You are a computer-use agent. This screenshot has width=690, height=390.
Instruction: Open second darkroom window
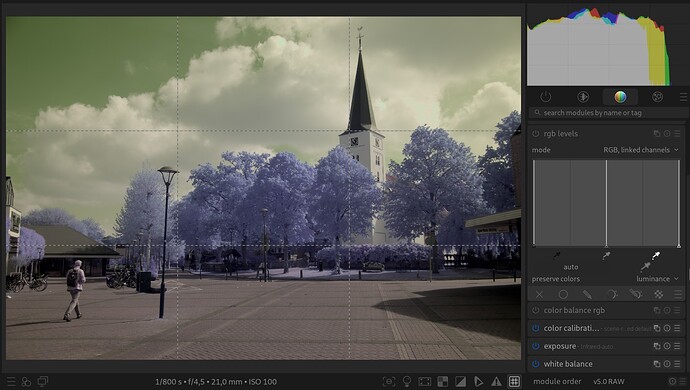43,382
